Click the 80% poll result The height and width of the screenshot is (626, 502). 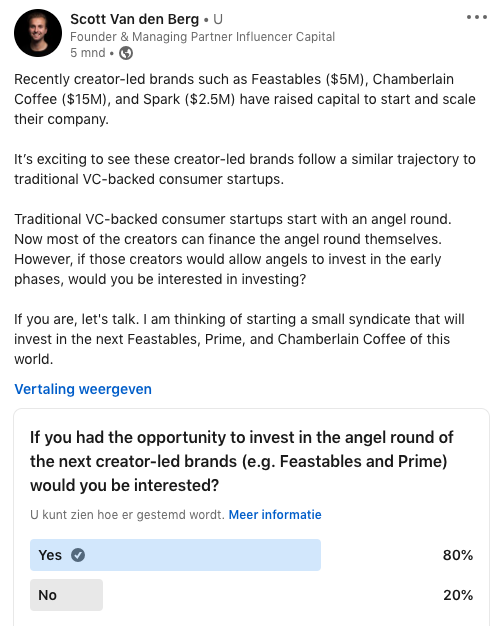(x=458, y=555)
